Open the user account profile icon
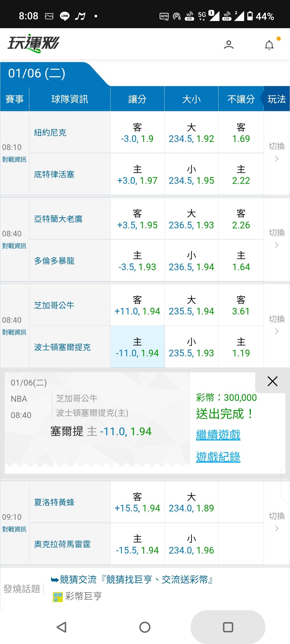This screenshot has width=290, height=644. point(229,45)
